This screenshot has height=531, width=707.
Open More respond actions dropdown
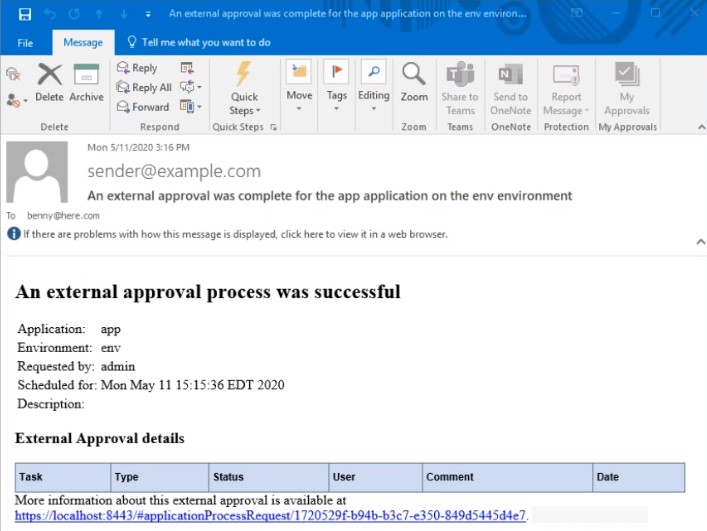(x=190, y=107)
